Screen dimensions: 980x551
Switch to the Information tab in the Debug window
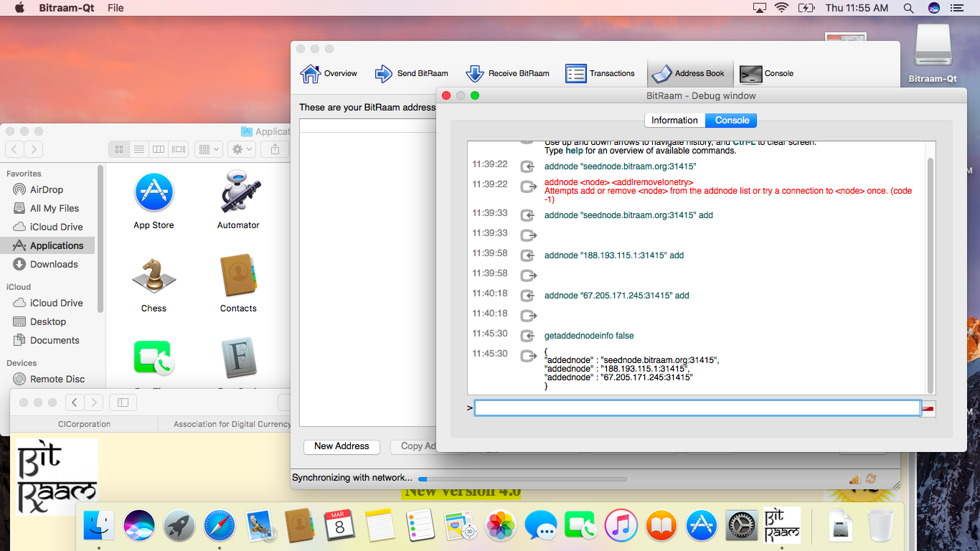click(674, 120)
